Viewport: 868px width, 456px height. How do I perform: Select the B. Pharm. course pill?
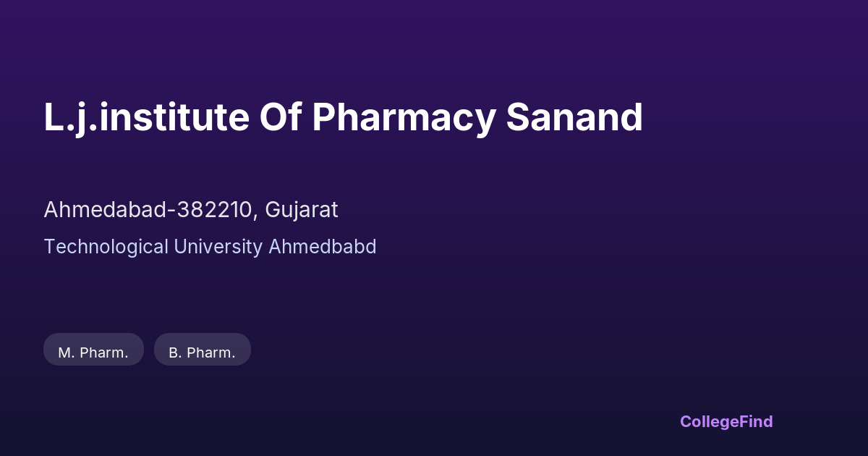(202, 350)
